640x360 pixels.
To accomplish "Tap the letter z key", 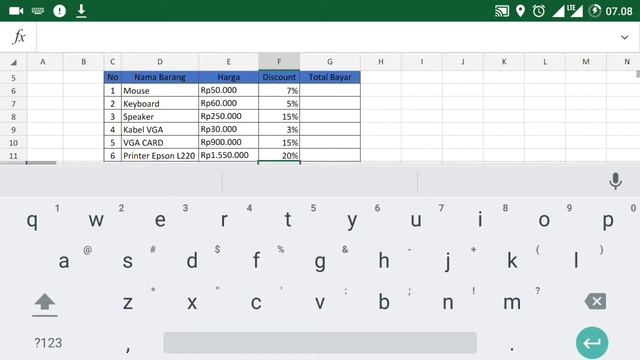I will point(128,302).
